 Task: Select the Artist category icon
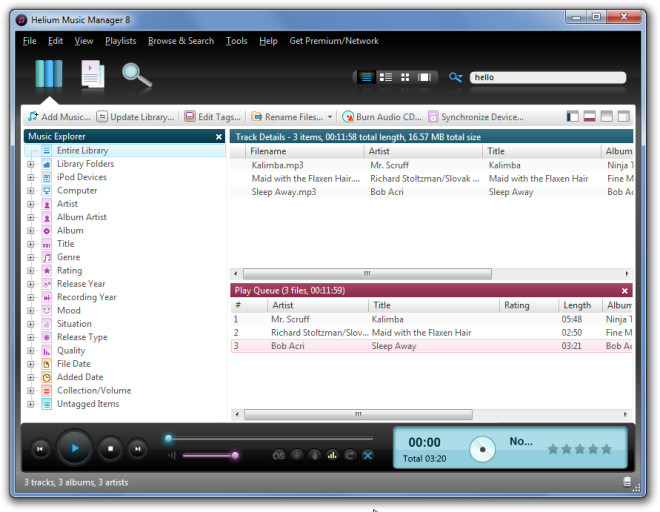pyautogui.click(x=47, y=204)
